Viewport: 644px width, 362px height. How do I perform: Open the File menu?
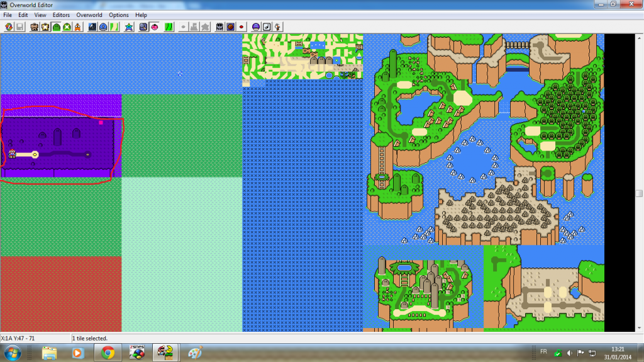[8, 15]
